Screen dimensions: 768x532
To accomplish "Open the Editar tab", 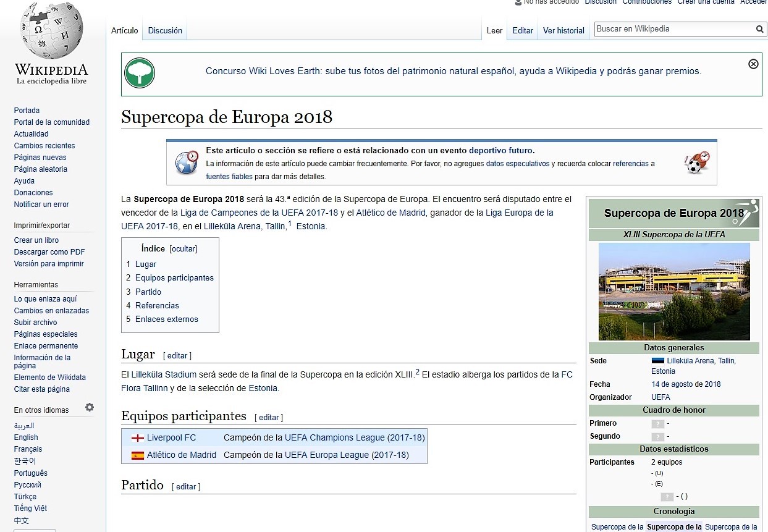I will pyautogui.click(x=522, y=30).
